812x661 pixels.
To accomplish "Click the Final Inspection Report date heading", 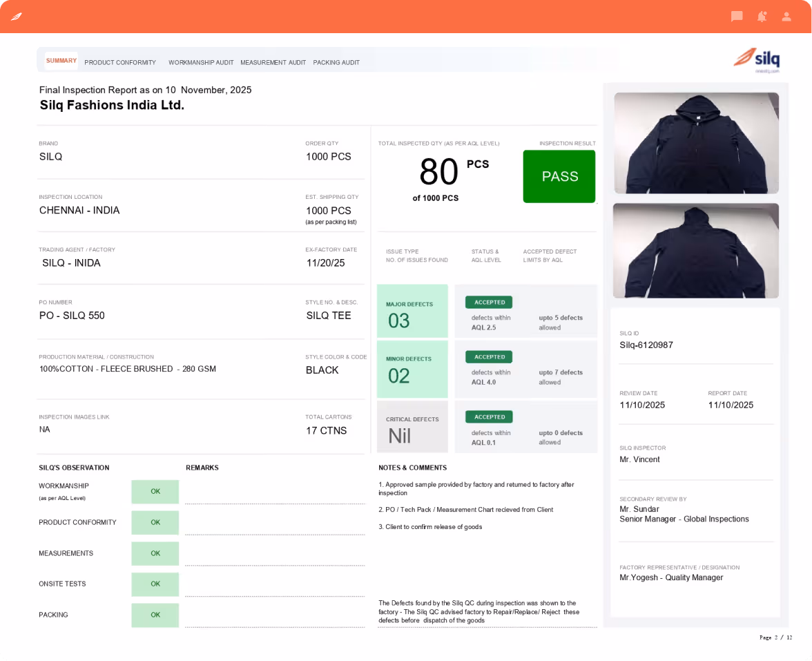I will pyautogui.click(x=146, y=90).
